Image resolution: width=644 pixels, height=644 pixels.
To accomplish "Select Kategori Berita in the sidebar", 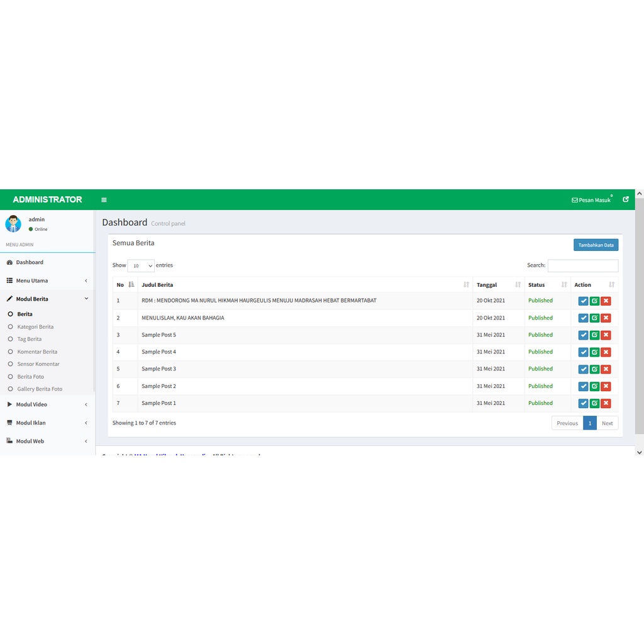I will click(x=35, y=327).
